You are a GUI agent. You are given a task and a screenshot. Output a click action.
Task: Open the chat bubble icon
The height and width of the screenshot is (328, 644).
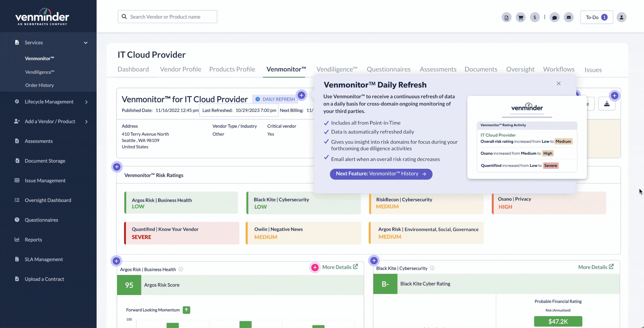pos(554,17)
